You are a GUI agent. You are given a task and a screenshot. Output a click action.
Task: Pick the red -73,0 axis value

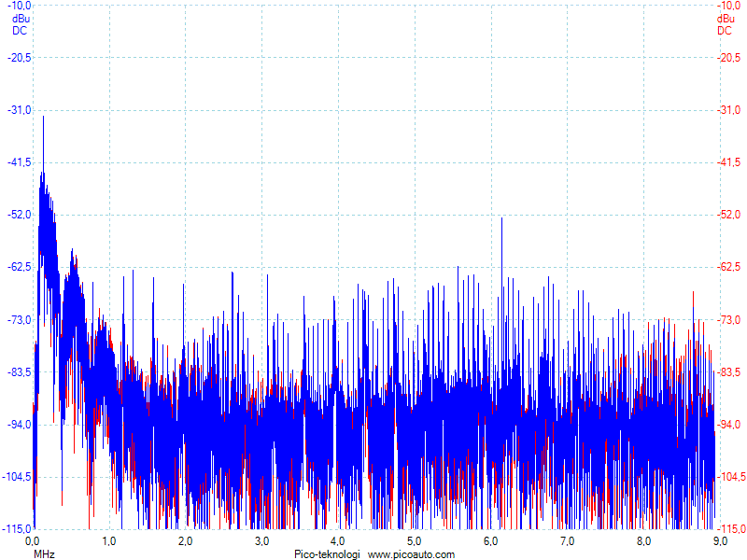(729, 319)
